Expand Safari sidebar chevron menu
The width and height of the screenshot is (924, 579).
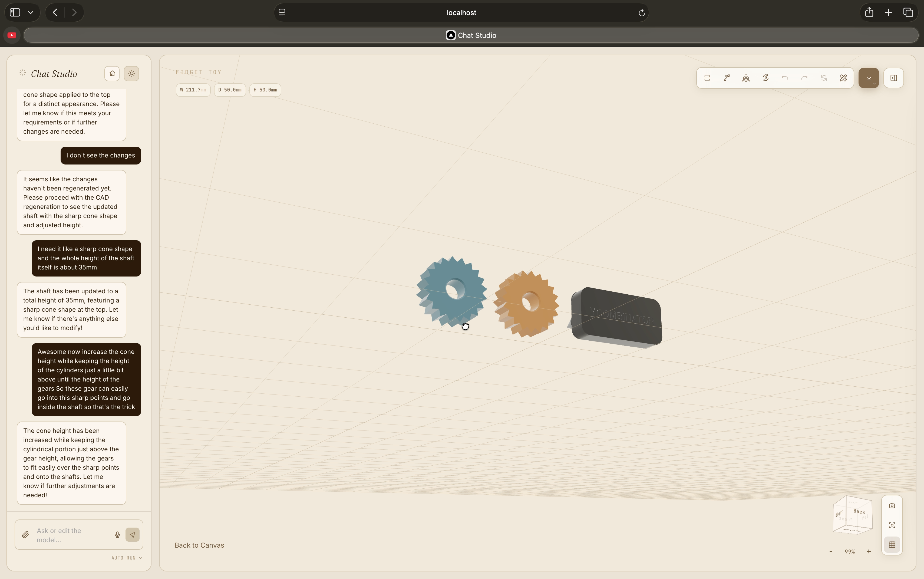(x=31, y=13)
